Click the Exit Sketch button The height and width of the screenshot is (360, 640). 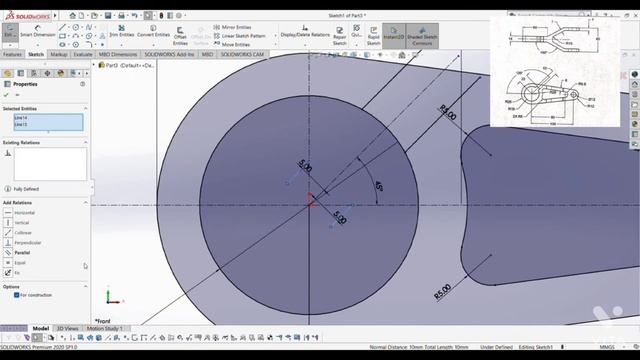pos(10,32)
